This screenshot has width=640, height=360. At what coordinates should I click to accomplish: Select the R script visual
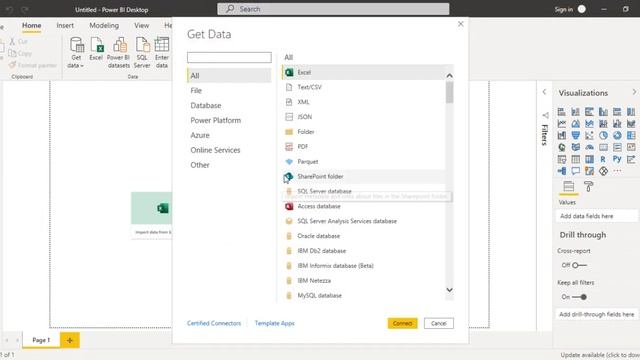coord(603,159)
